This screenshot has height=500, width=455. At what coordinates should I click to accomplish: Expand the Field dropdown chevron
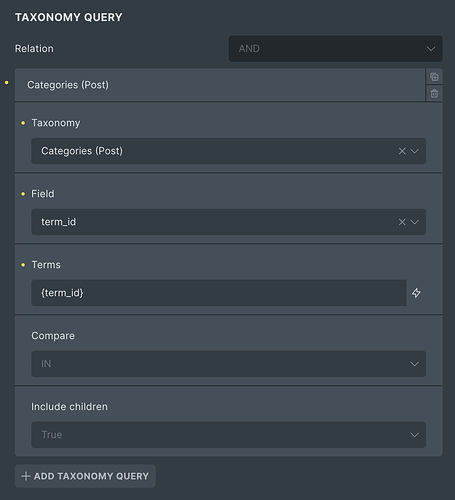[x=414, y=222]
